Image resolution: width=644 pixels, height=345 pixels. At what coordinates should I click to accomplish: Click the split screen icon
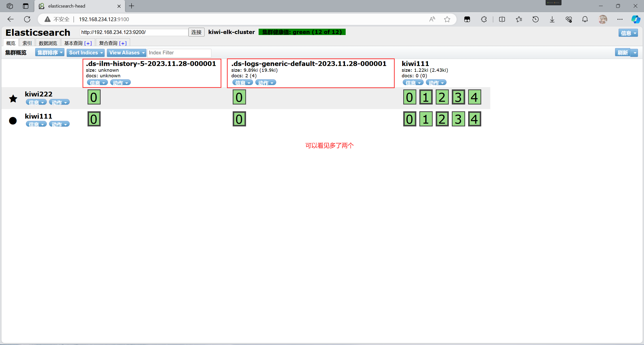click(x=502, y=19)
